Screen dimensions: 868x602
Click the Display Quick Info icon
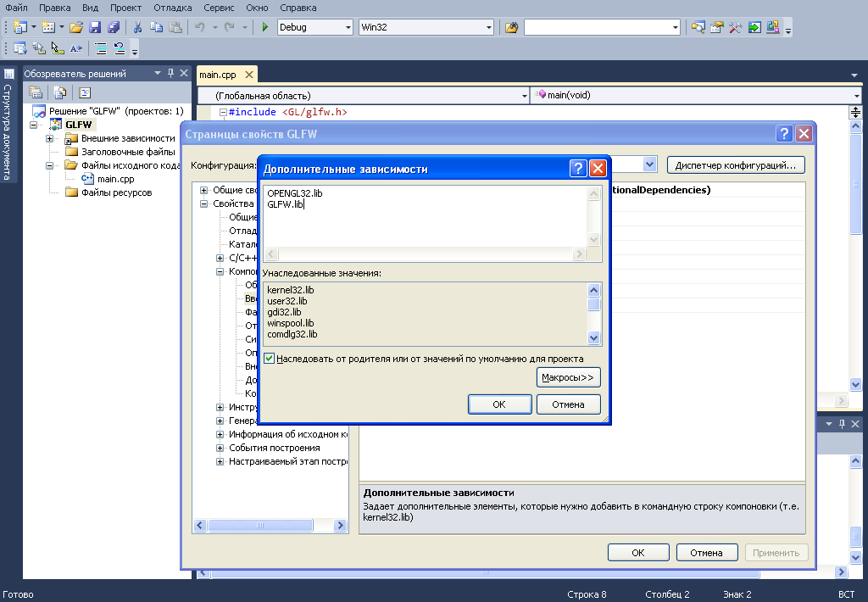pos(58,48)
